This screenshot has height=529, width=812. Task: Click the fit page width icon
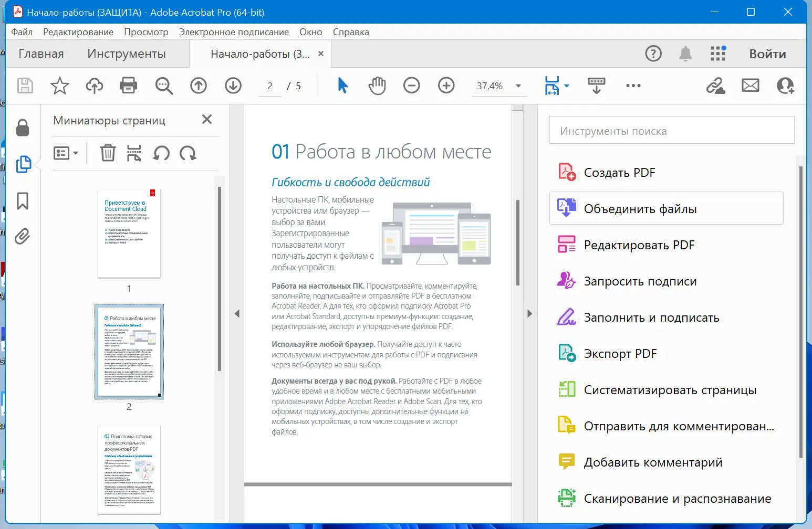pos(552,86)
